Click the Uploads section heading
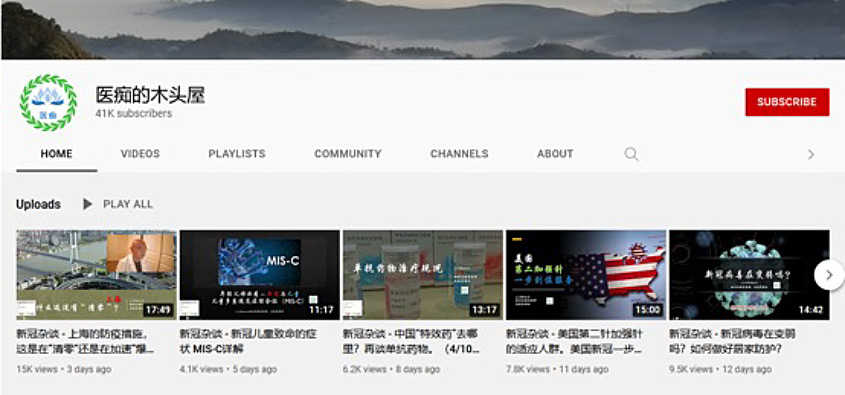 click(38, 205)
